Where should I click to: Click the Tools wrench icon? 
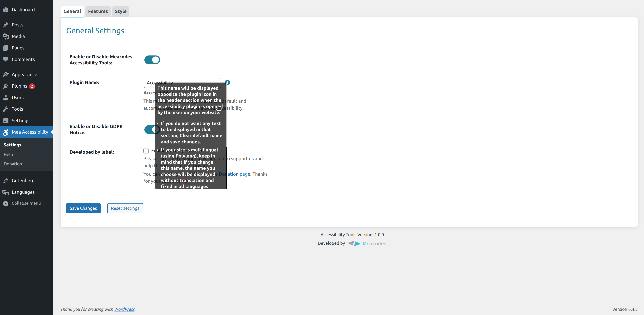coord(6,109)
